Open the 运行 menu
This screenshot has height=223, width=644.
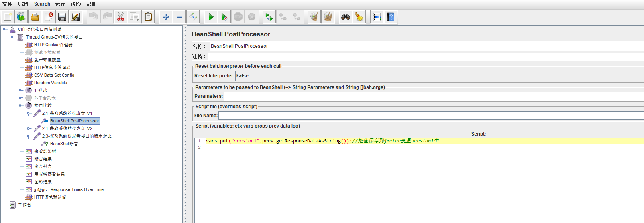[60, 4]
